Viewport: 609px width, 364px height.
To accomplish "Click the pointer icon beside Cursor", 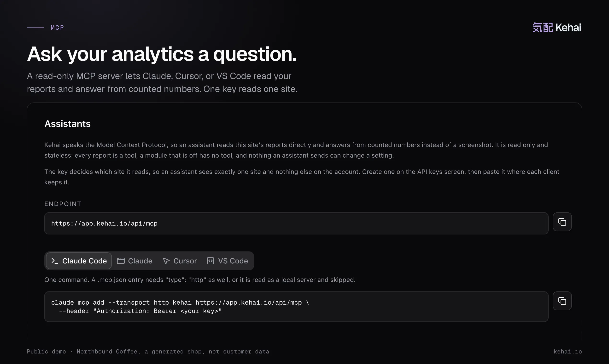I will [x=166, y=261].
